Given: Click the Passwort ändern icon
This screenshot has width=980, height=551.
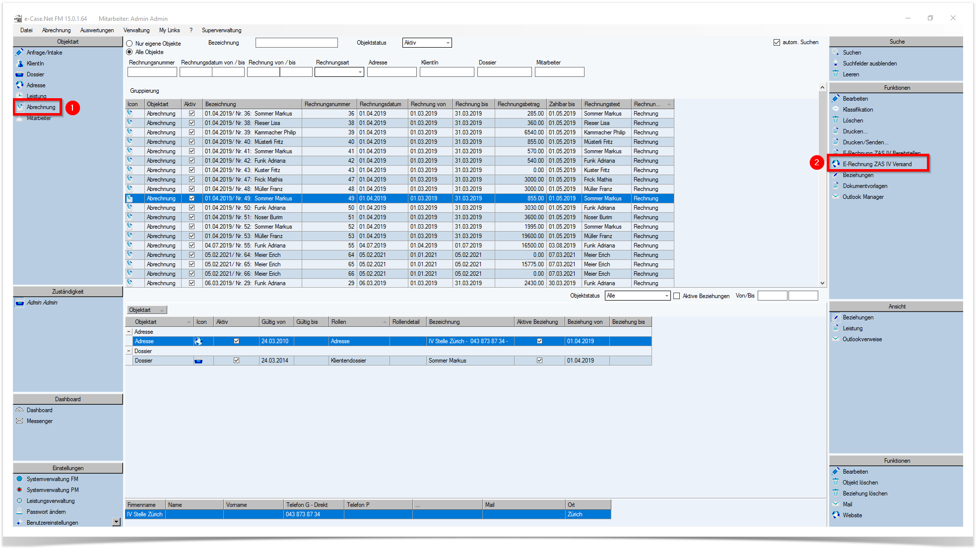Looking at the screenshot, I should coord(20,512).
